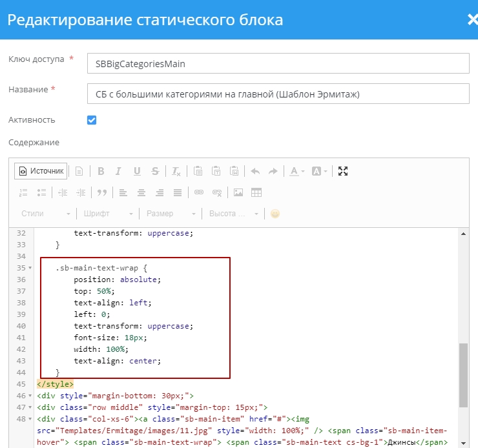The height and width of the screenshot is (448, 478).
Task: Uncheck the Активность checkbox
Action: [x=92, y=120]
